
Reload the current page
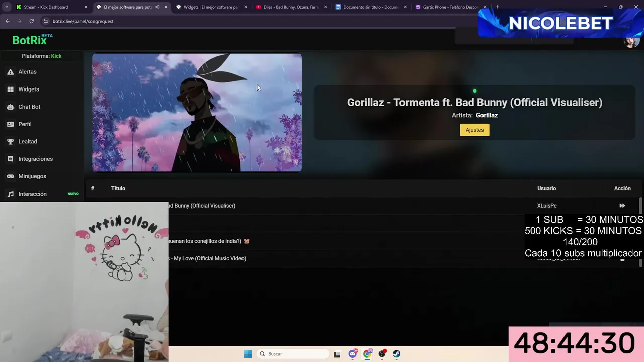(31, 21)
